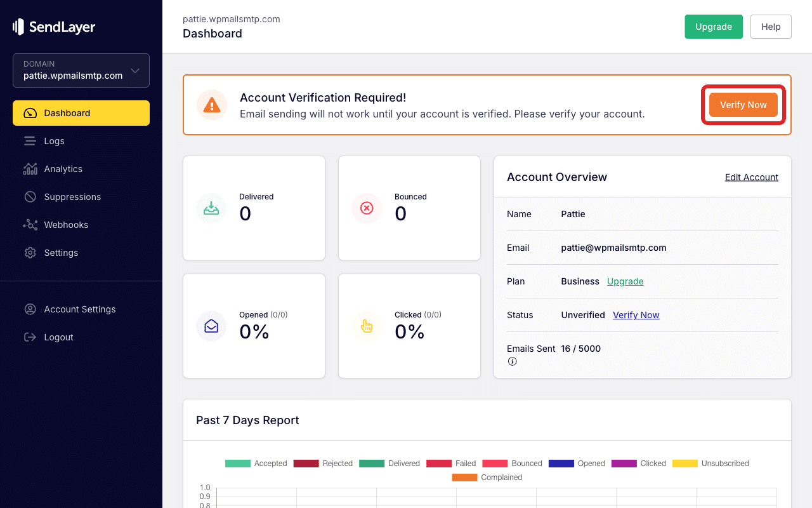The width and height of the screenshot is (812, 508).
Task: Go to Logs in sidebar
Action: [x=81, y=141]
